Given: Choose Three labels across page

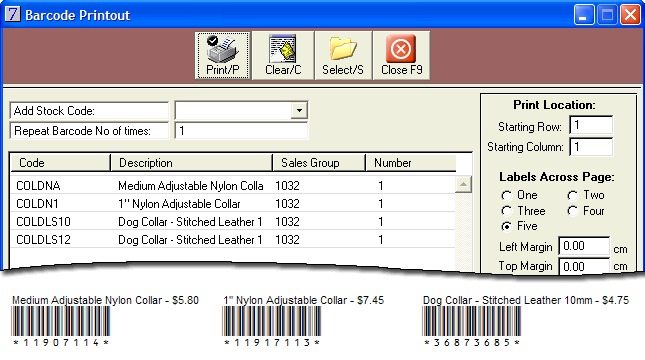Looking at the screenshot, I should coord(506,211).
